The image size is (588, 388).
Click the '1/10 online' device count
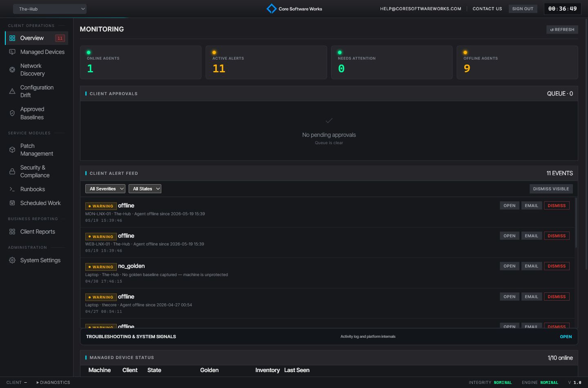[x=560, y=358]
